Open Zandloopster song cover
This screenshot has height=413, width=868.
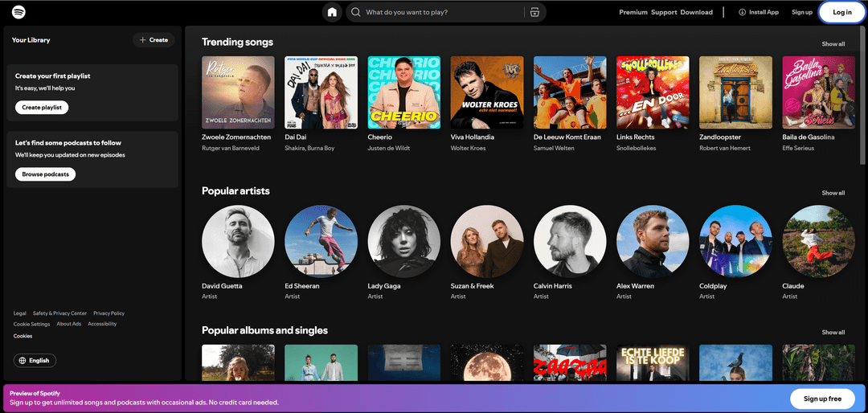click(x=735, y=92)
